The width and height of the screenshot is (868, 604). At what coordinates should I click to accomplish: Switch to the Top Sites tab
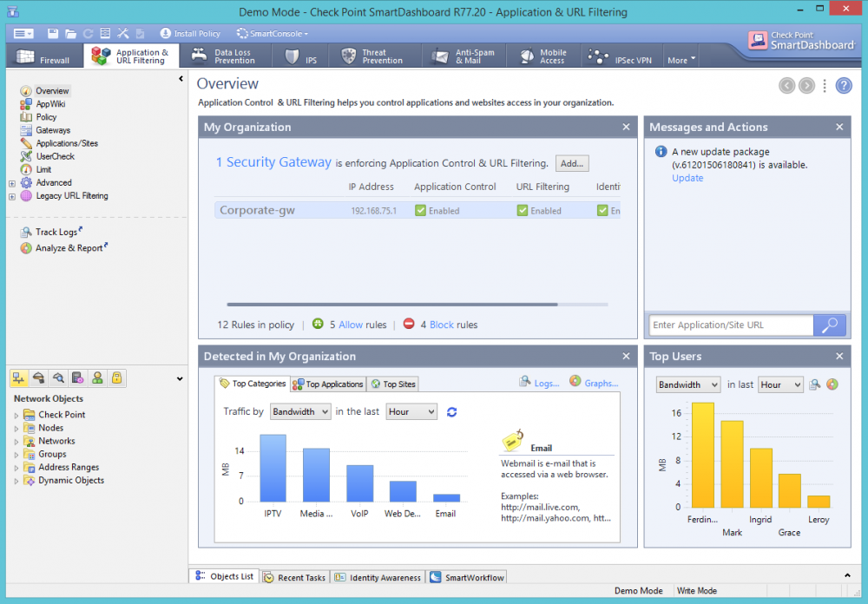393,384
